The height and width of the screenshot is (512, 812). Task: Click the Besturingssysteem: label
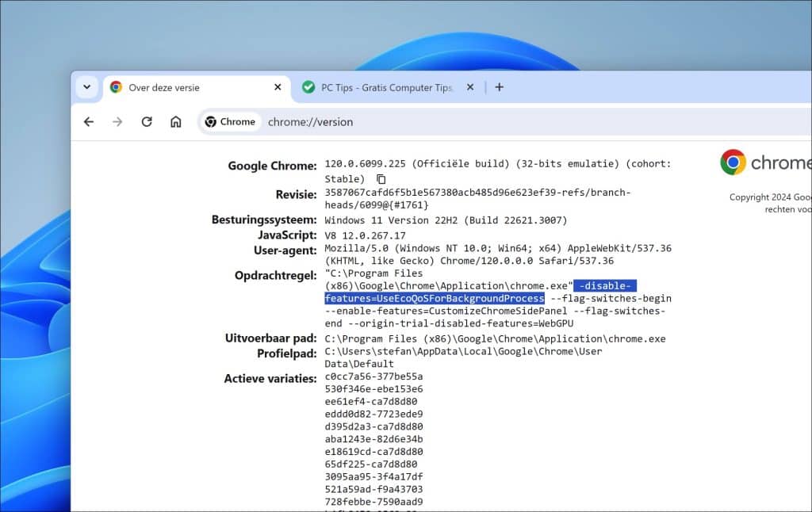coord(264,220)
